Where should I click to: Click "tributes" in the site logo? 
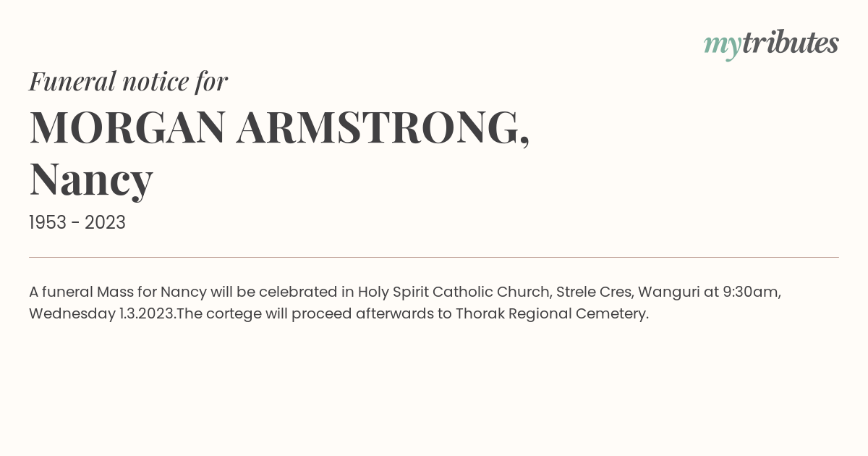coord(791,43)
